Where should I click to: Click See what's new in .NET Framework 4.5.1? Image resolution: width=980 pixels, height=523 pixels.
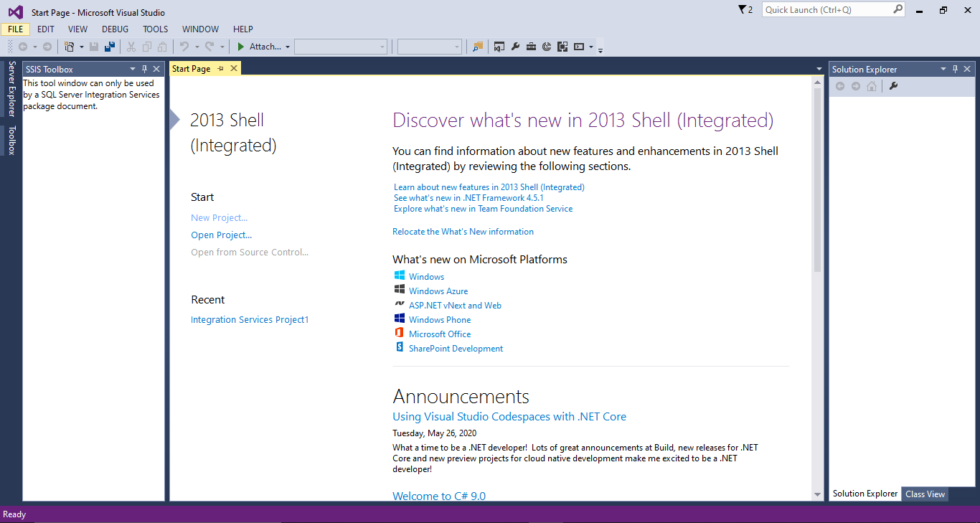coord(468,198)
